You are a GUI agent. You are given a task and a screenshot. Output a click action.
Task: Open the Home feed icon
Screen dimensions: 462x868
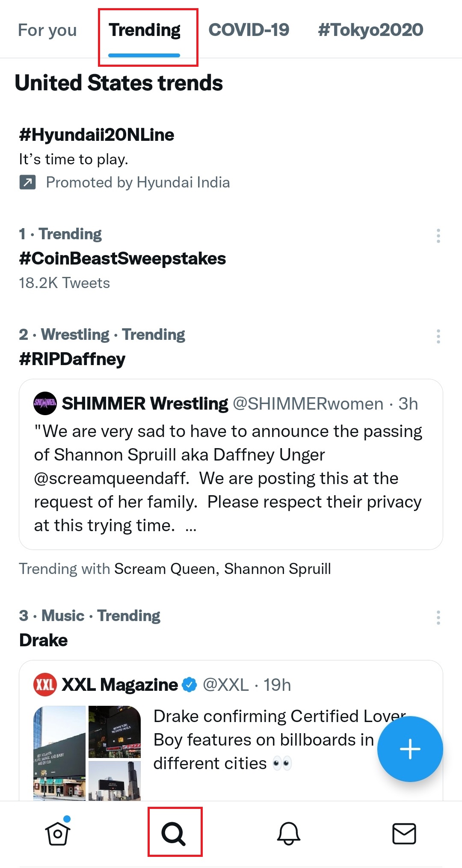coord(58,833)
